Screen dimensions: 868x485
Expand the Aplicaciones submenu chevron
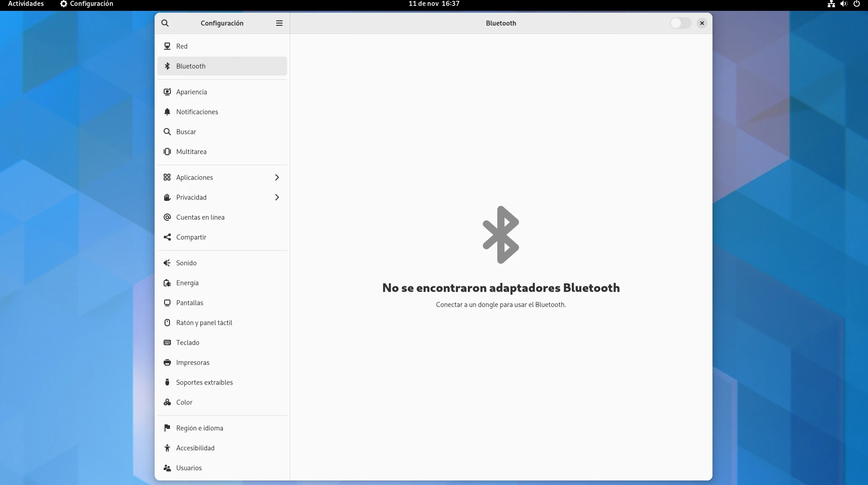coord(277,177)
